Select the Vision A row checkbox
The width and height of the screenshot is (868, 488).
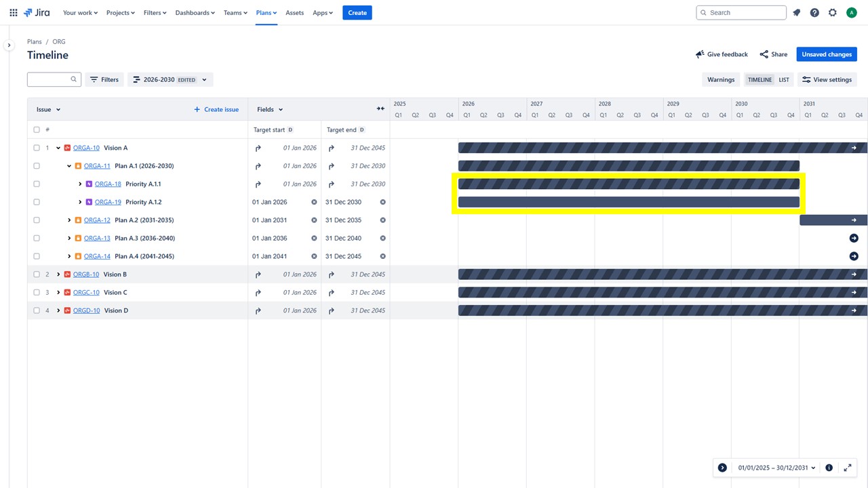pyautogui.click(x=37, y=148)
